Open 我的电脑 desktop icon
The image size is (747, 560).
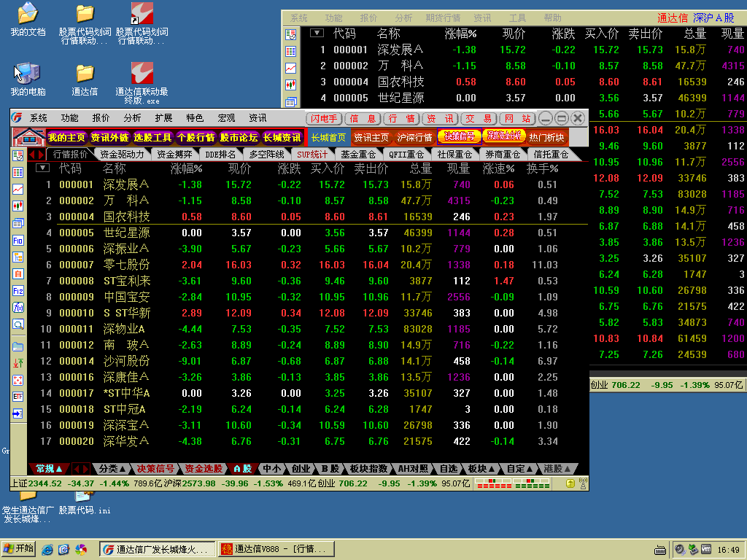tap(28, 79)
